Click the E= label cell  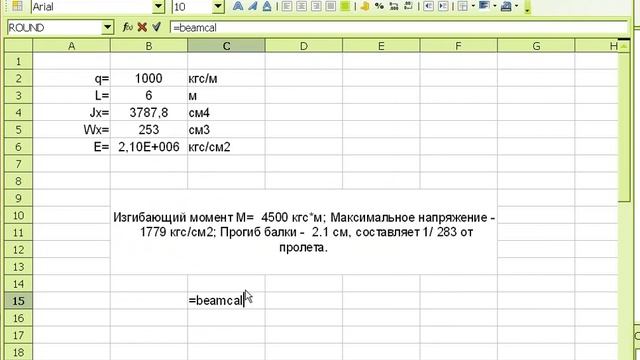[71, 147]
